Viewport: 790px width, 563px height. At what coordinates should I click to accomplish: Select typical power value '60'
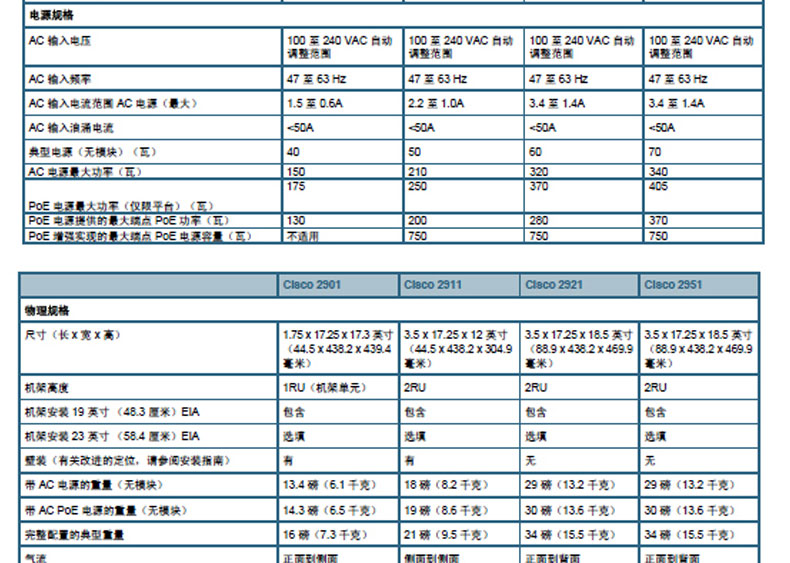[x=536, y=152]
